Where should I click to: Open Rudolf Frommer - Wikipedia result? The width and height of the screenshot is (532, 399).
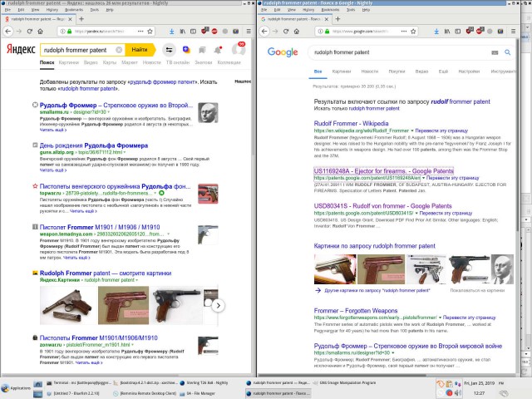click(x=351, y=124)
